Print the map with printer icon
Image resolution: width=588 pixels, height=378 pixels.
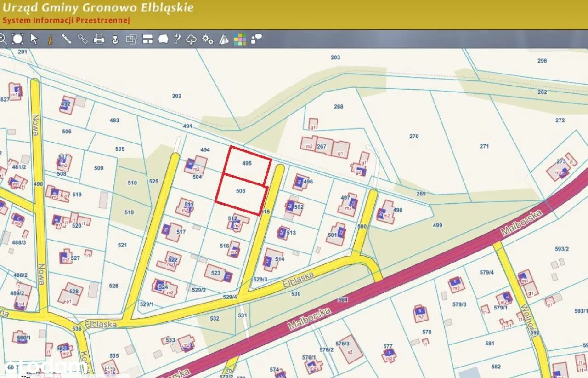point(99,39)
